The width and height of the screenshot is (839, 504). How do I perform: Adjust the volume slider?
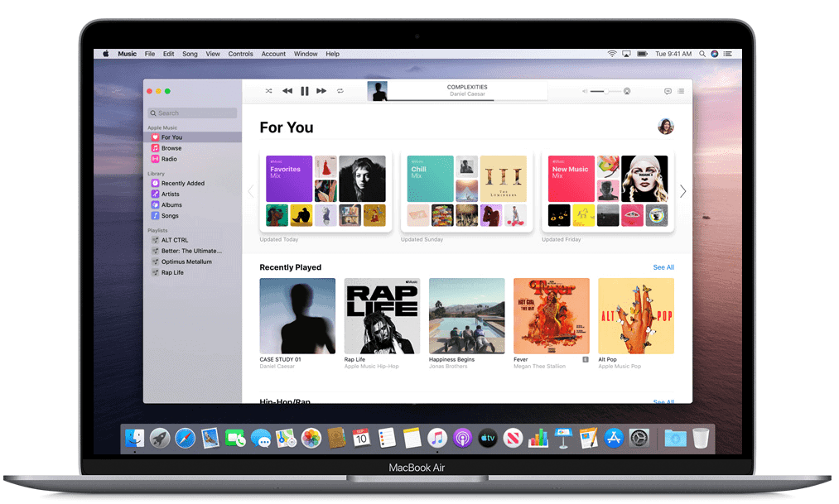coord(605,91)
